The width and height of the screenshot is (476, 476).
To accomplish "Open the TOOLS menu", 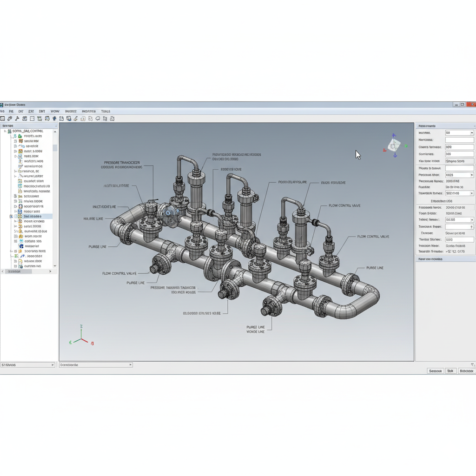I will click(106, 112).
